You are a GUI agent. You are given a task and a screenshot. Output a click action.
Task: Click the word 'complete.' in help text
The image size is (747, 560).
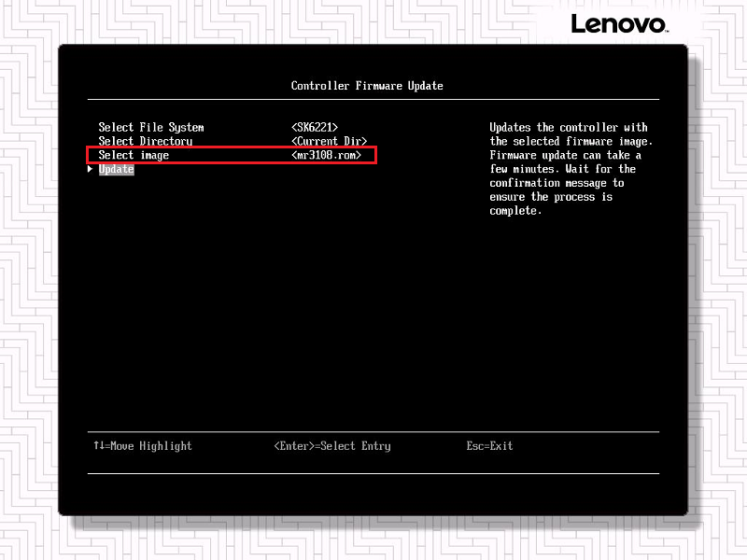tap(515, 211)
